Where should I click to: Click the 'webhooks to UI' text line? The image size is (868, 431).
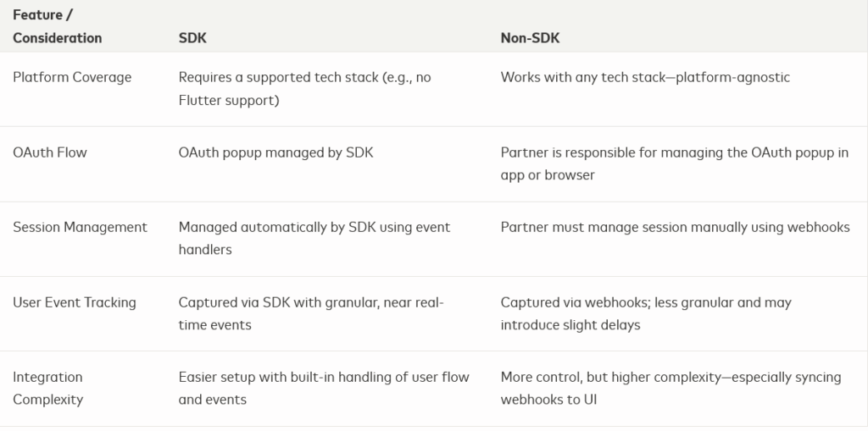click(x=548, y=399)
